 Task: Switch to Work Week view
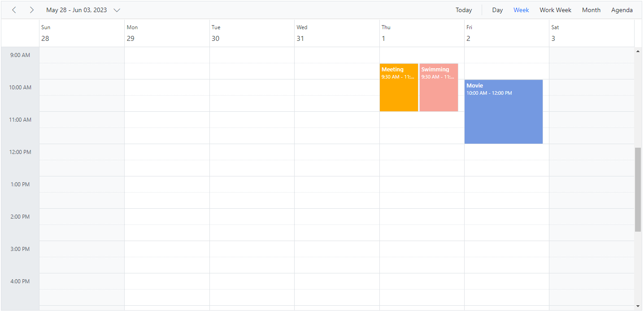(555, 10)
